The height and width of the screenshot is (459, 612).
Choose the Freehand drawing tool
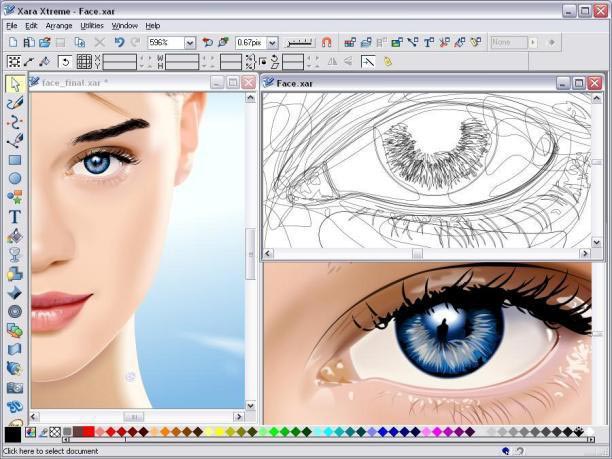coord(15,103)
